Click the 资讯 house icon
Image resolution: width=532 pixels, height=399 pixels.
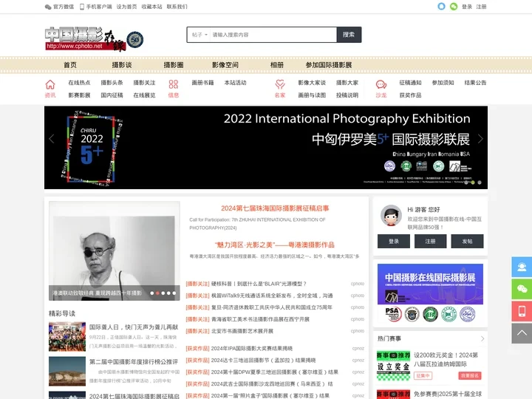click(x=50, y=84)
